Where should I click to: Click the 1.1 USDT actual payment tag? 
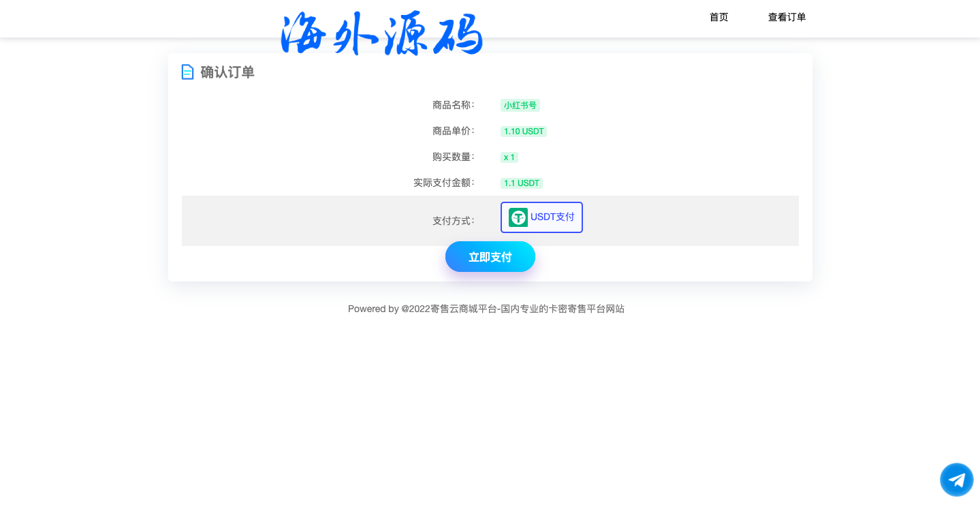(x=522, y=183)
